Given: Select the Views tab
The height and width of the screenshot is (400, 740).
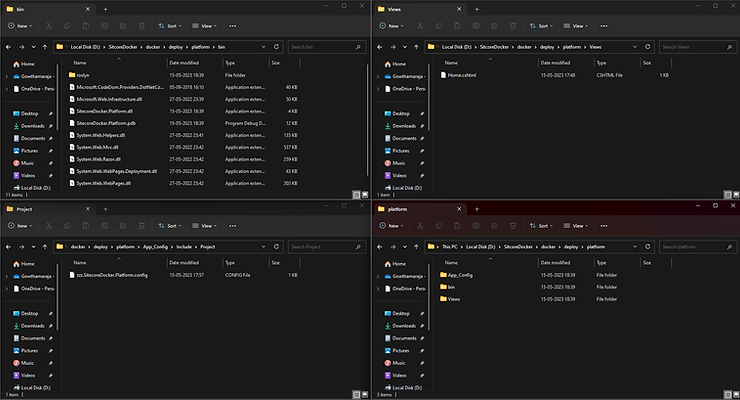Looking at the screenshot, I should (420, 9).
